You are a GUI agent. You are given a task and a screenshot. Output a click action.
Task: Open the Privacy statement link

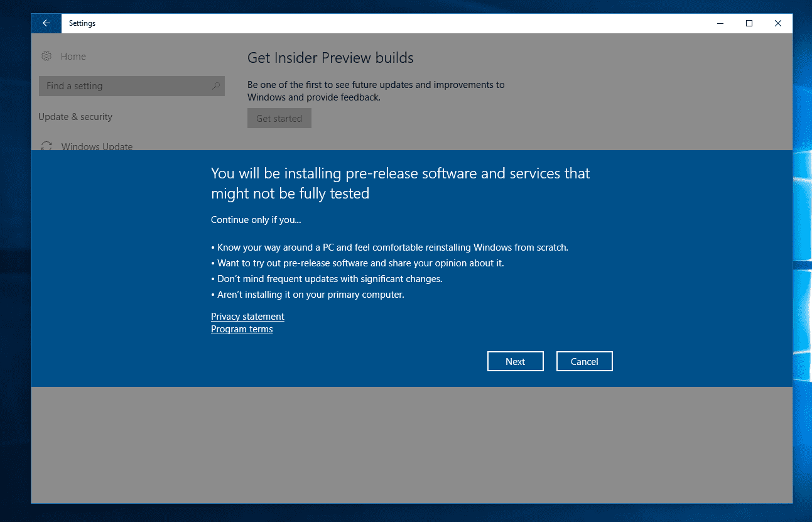247,317
